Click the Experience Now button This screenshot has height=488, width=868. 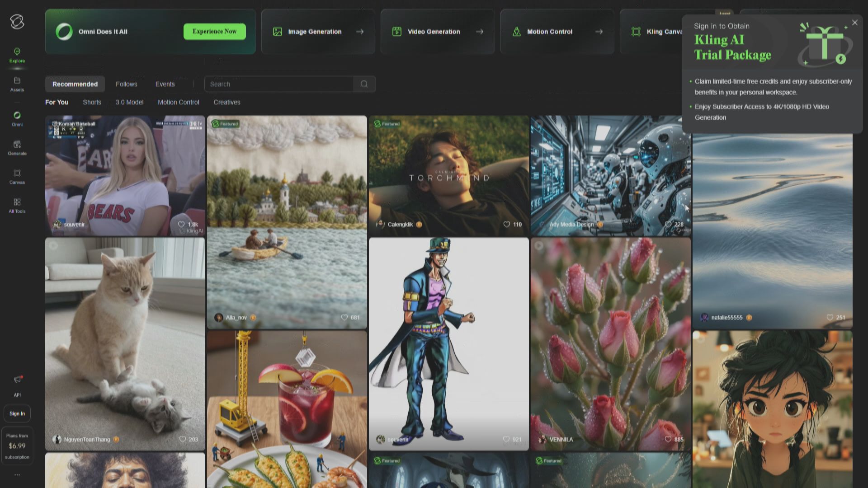click(x=215, y=32)
